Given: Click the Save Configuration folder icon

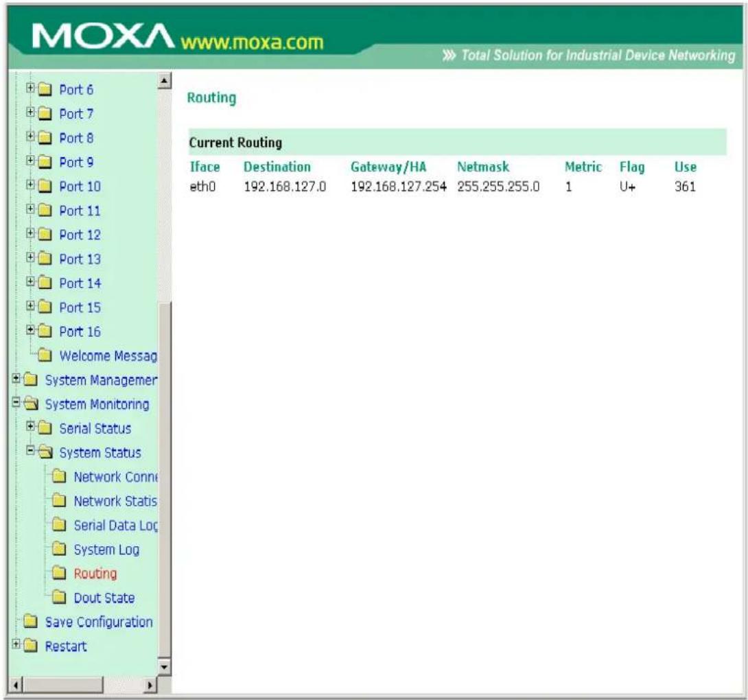Looking at the screenshot, I should click(30, 622).
